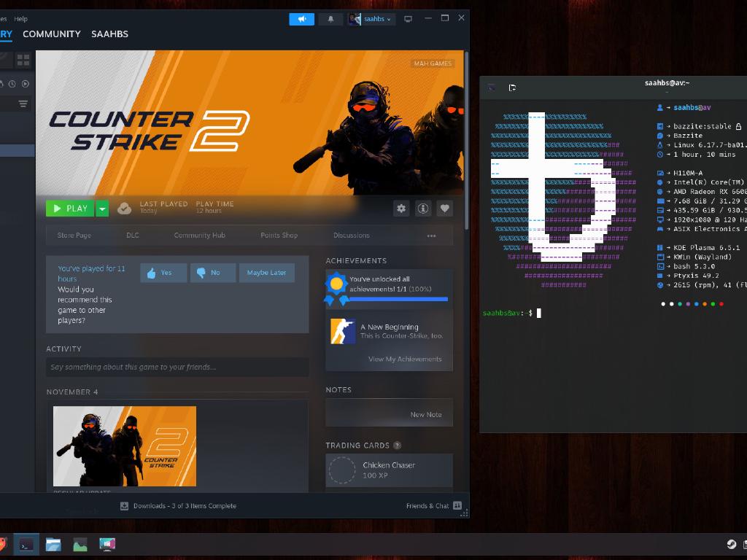Expand the saahbs account dropdown
The image size is (747, 560).
point(372,19)
